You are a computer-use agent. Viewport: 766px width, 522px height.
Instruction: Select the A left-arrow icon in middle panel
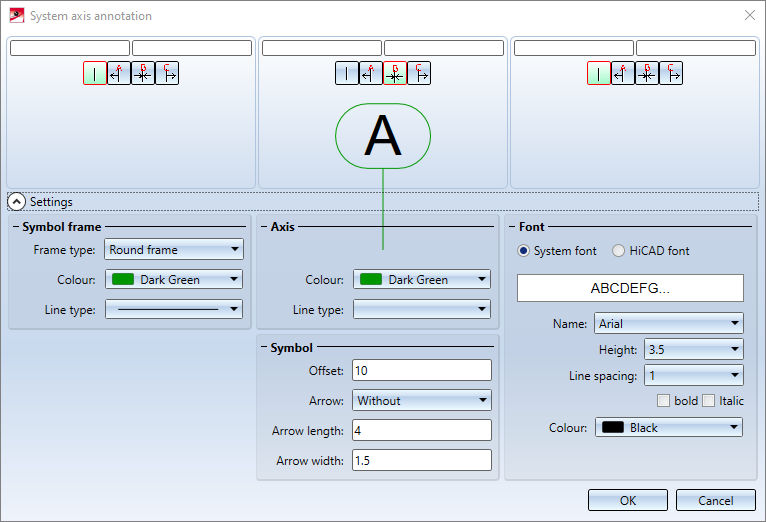pyautogui.click(x=371, y=73)
